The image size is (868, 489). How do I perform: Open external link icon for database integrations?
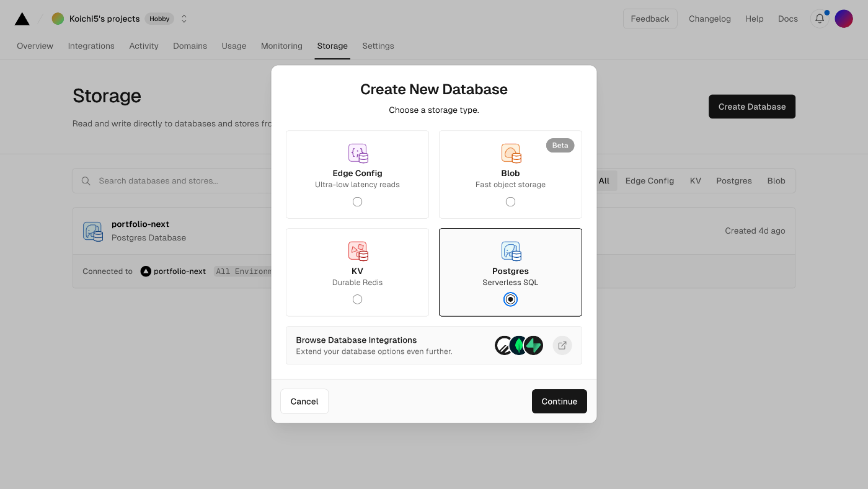(562, 345)
